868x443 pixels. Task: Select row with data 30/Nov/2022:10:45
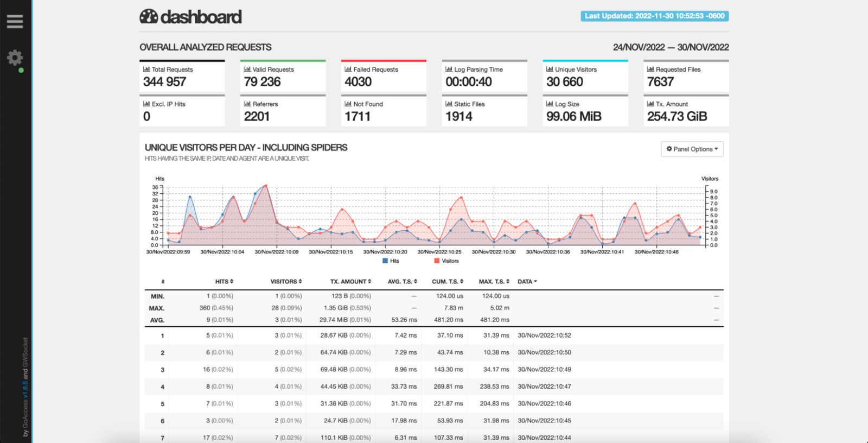tap(434, 421)
